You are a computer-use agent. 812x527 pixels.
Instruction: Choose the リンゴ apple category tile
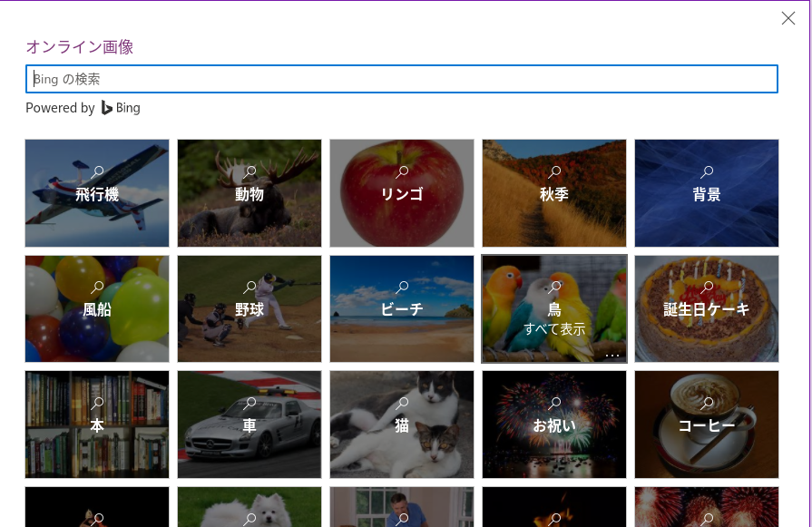[402, 194]
